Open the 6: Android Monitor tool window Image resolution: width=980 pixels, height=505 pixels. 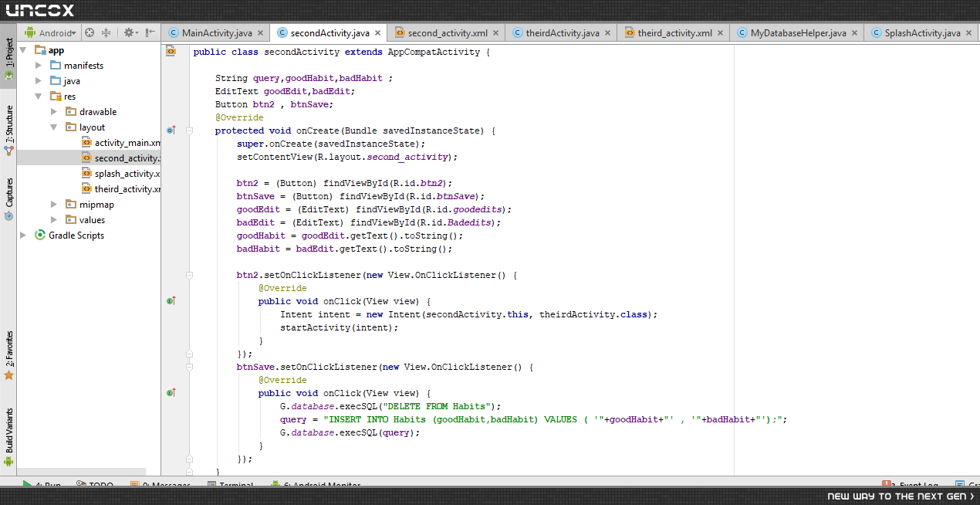tap(316, 486)
